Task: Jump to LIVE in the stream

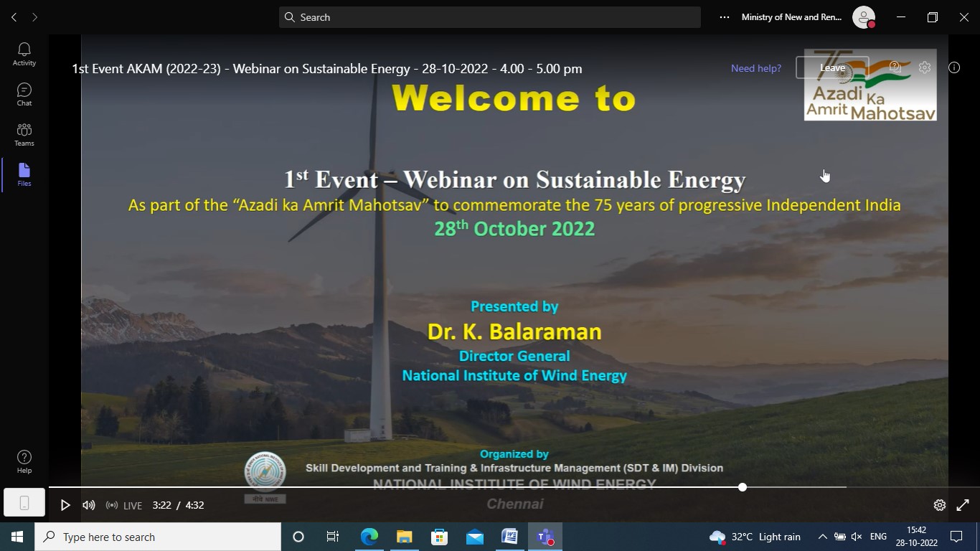Action: [x=124, y=505]
